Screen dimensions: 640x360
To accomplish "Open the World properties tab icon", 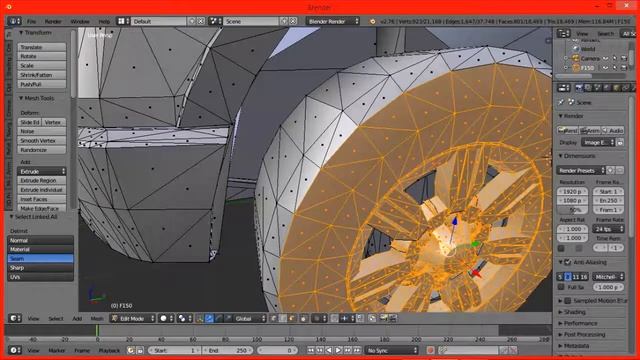I will click(x=607, y=88).
